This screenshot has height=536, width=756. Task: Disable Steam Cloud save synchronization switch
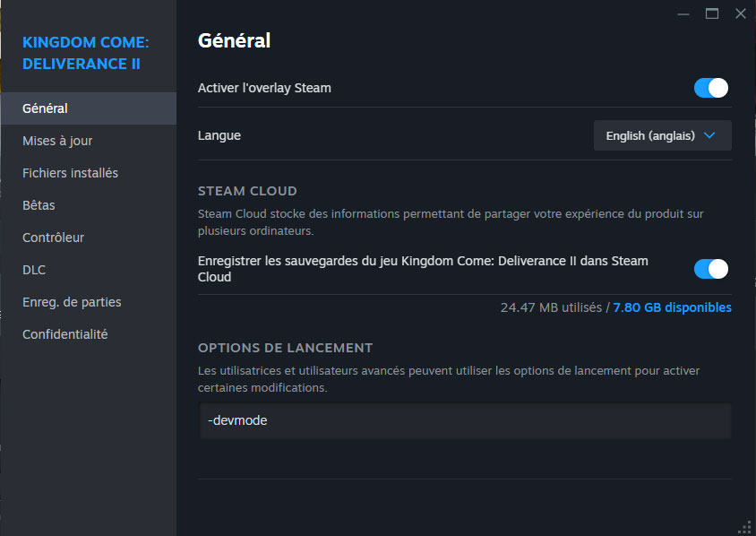pos(710,269)
